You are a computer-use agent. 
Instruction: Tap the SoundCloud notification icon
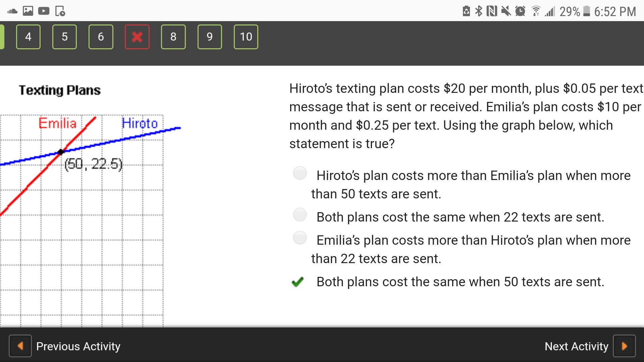click(x=12, y=11)
